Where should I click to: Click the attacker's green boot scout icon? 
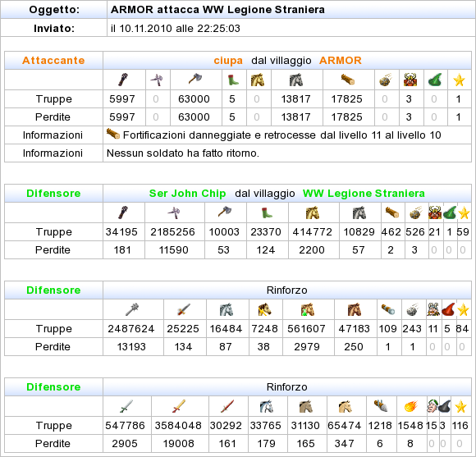click(233, 80)
